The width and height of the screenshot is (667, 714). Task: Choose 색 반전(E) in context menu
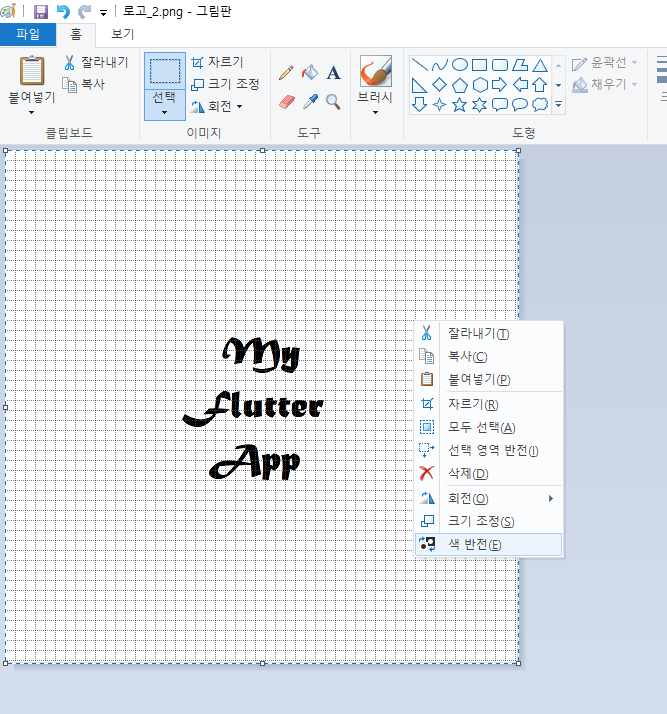pyautogui.click(x=489, y=545)
